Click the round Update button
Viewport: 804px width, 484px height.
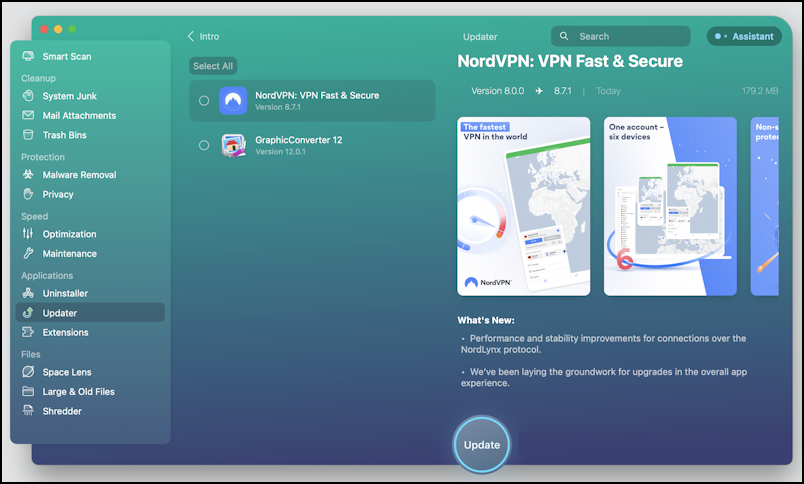click(481, 445)
